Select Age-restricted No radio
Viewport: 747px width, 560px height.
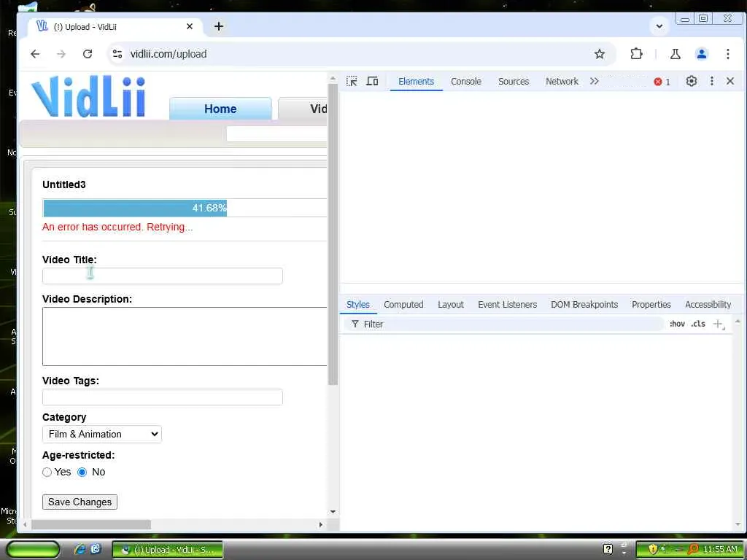pyautogui.click(x=82, y=472)
